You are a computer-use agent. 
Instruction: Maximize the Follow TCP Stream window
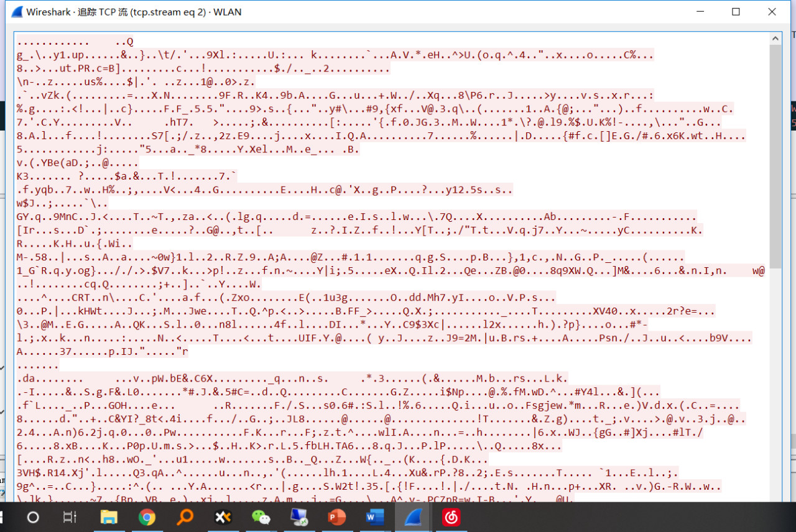click(x=736, y=12)
